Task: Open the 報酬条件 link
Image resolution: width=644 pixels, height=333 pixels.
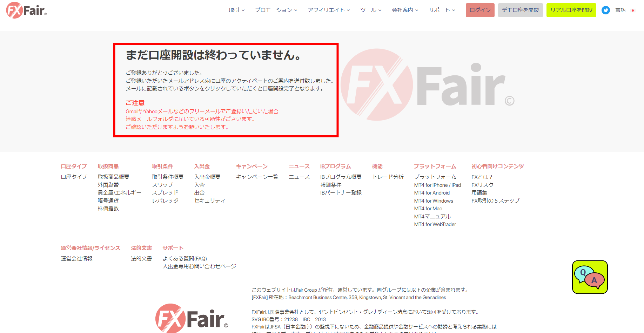Action: tap(331, 185)
